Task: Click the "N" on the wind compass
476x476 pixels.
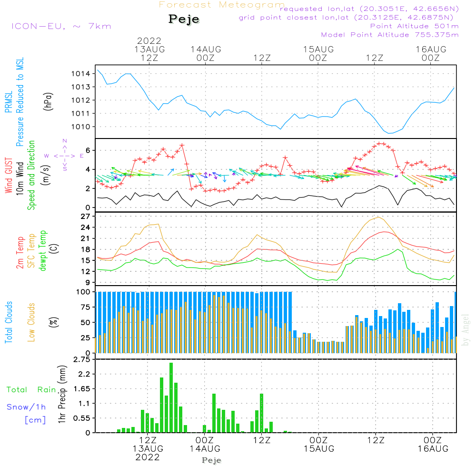Action: coord(65,141)
